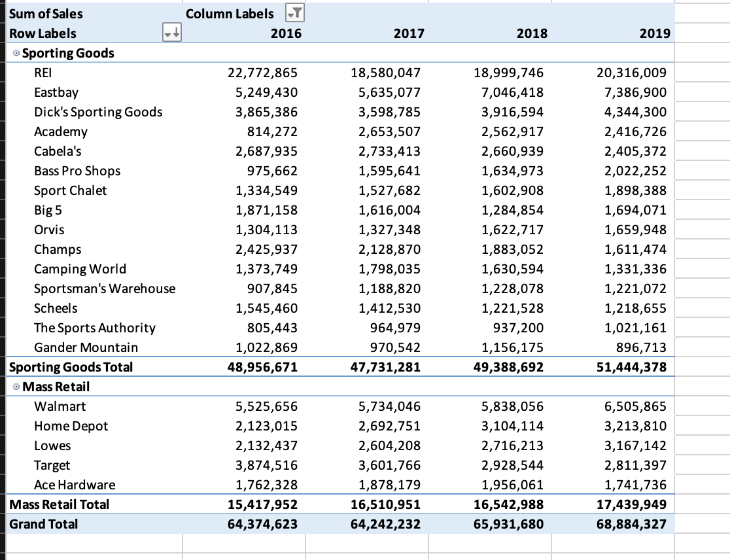Click Mass Retail Total 2017 value 16,510,951
730x560 pixels.
tap(385, 504)
